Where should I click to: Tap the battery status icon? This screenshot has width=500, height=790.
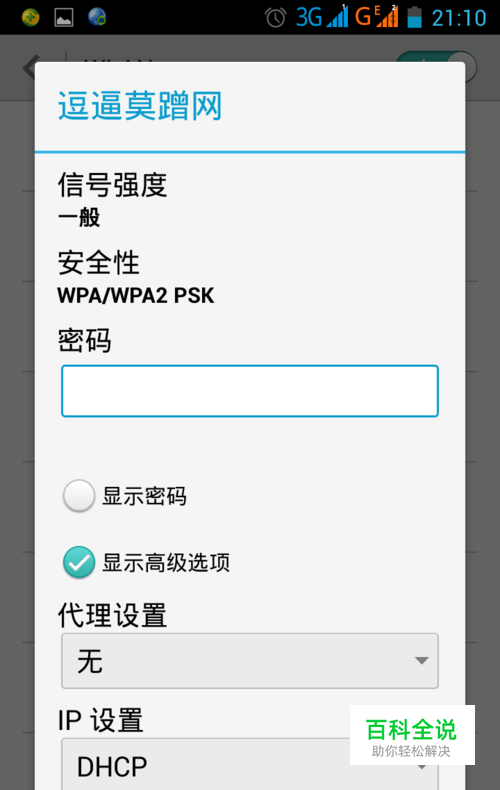414,17
